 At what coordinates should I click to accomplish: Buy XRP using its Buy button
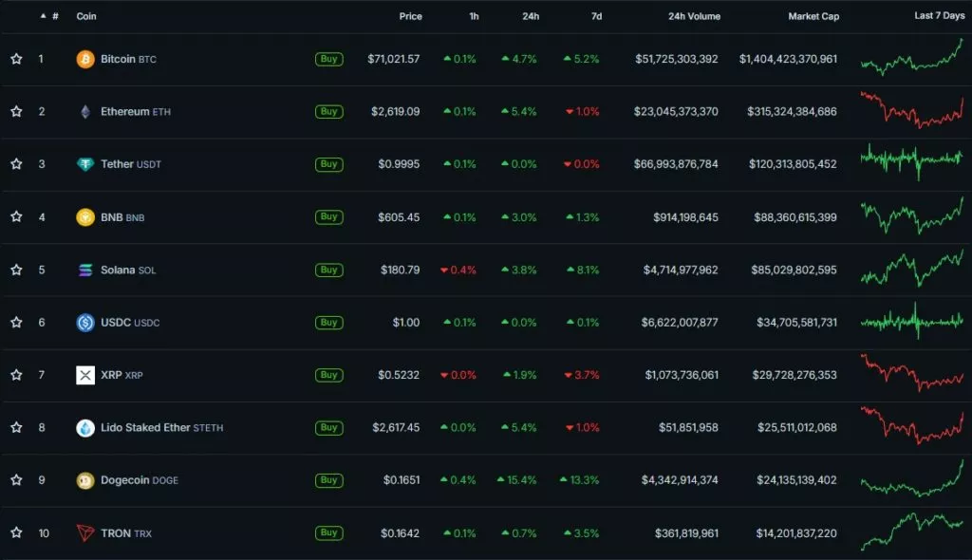click(328, 375)
